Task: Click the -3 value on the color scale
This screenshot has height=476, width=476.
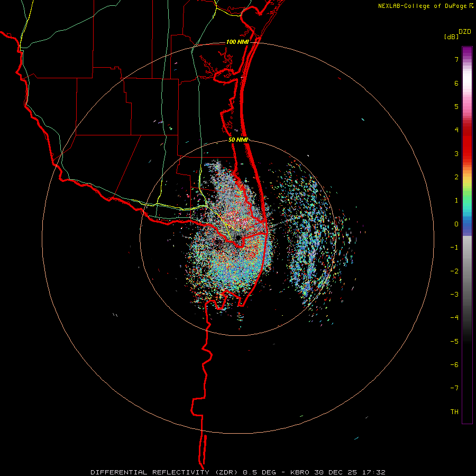Action: coord(454,295)
